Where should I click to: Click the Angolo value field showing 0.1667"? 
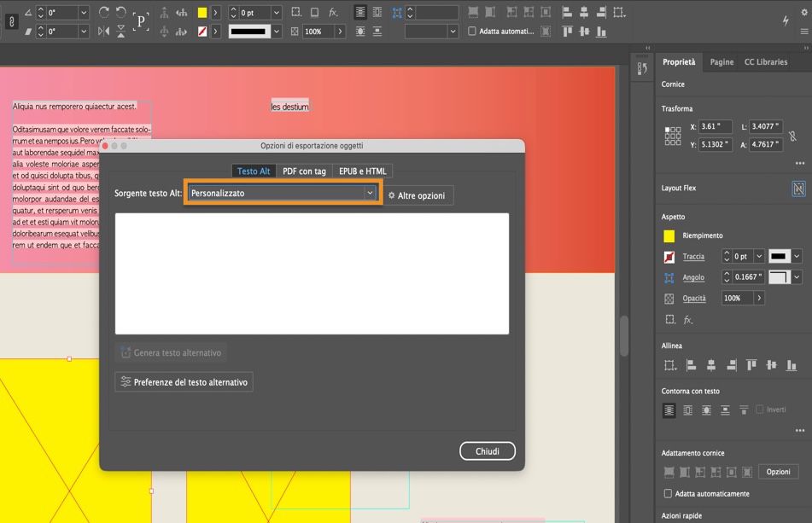coord(748,276)
